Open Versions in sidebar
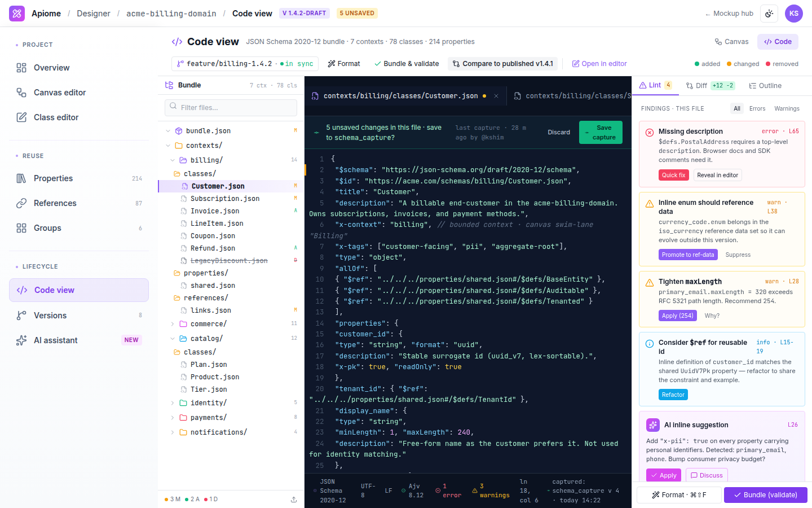 coord(79,316)
